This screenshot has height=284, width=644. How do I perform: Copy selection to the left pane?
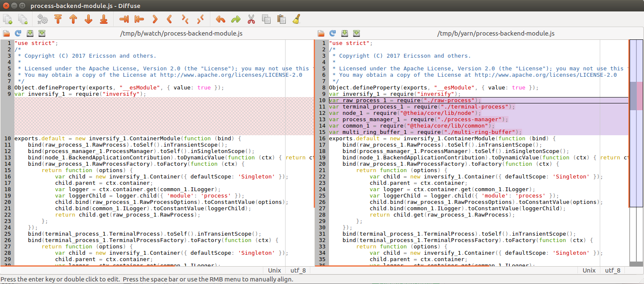point(139,19)
